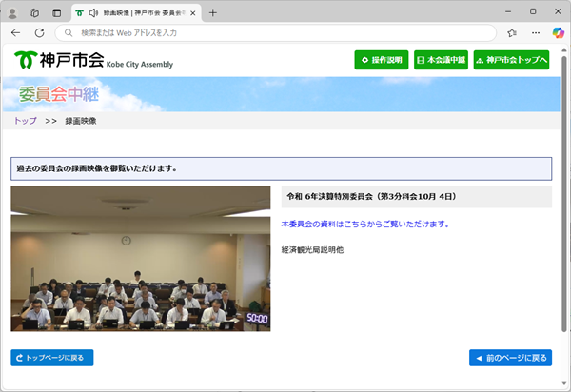The width and height of the screenshot is (571, 392).
Task: Go to 神戸市会トップへ button
Action: pos(511,60)
